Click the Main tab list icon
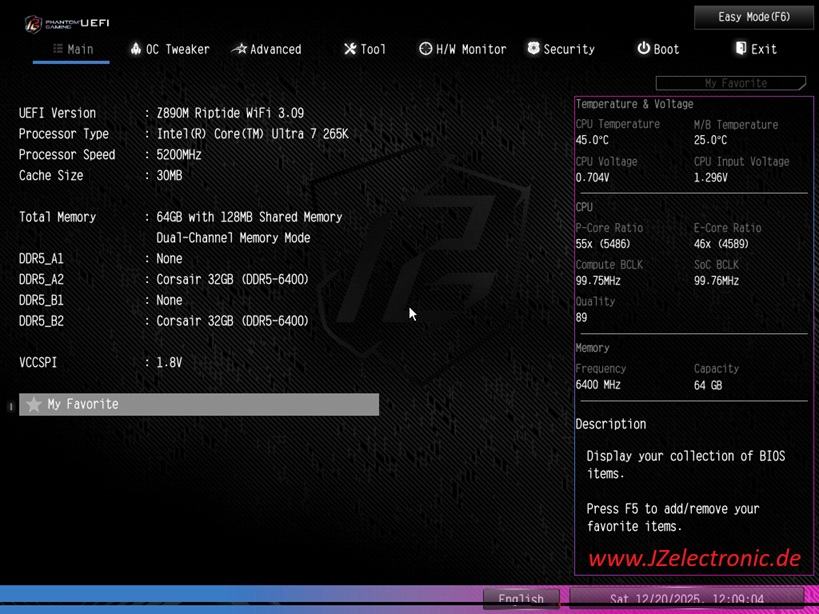Viewport: 819px width, 614px height. tap(58, 49)
